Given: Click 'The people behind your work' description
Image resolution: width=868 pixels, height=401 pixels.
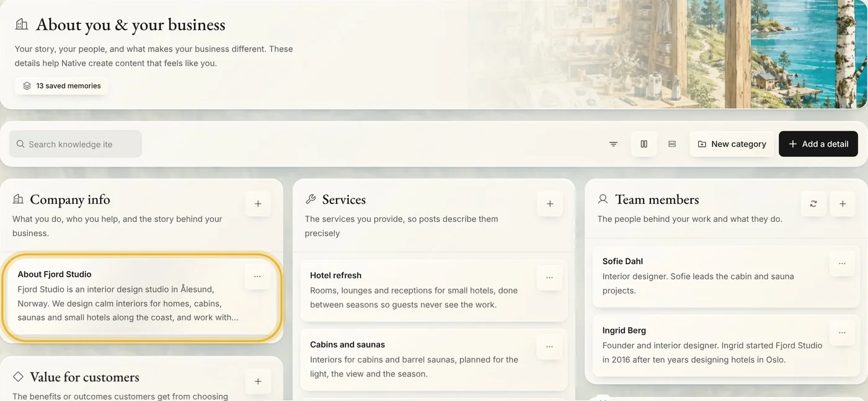Looking at the screenshot, I should click(689, 219).
